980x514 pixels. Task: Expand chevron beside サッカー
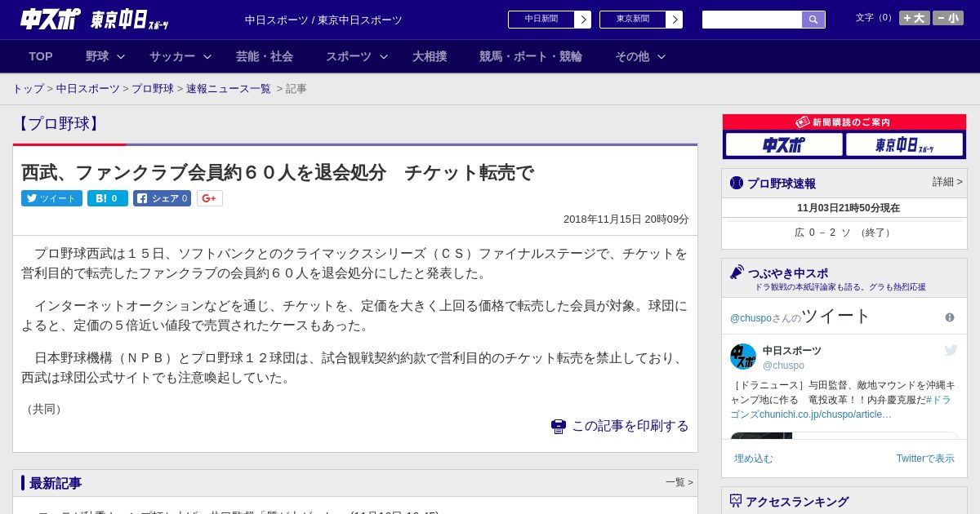[x=207, y=56]
